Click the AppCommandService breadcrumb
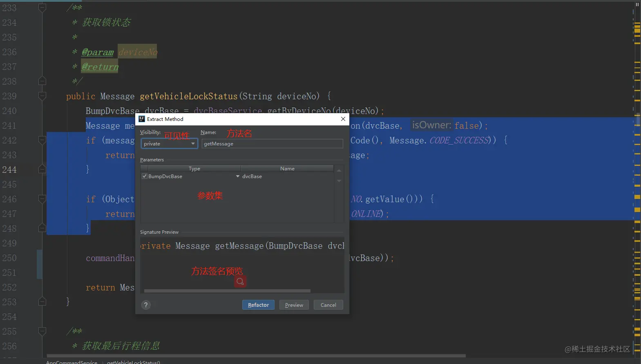Viewport: 641px width, 364px height. point(71,362)
